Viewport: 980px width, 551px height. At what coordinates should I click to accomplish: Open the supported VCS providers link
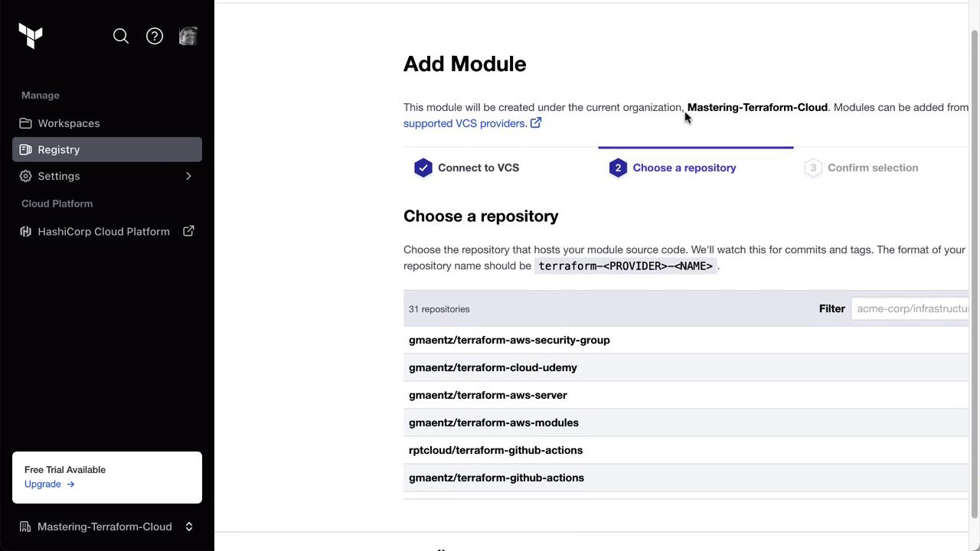[464, 123]
